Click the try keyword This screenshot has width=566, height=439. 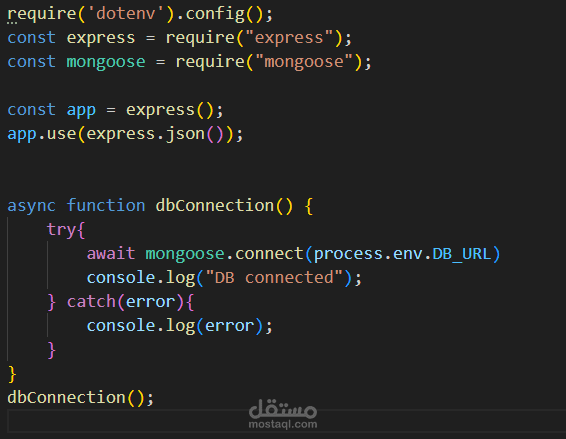pyautogui.click(x=61, y=230)
